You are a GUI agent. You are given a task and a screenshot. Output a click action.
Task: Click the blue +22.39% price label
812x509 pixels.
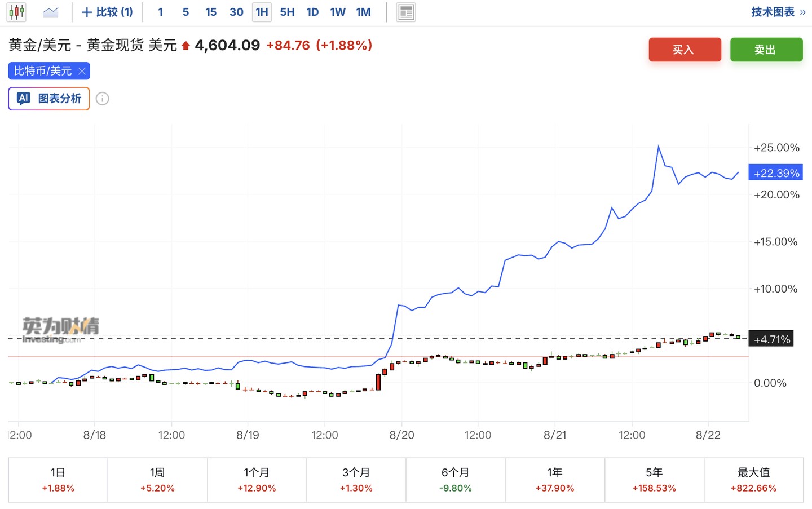[775, 173]
